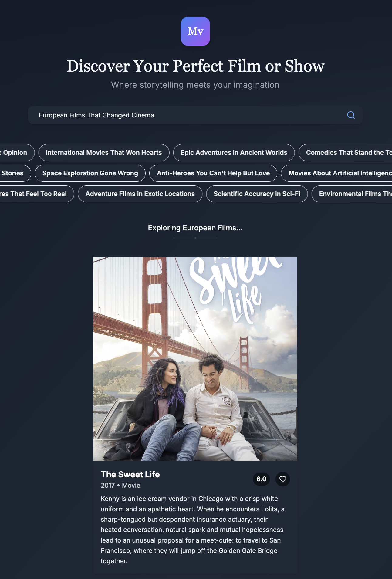Click the 2017 • Movie label

(x=120, y=486)
